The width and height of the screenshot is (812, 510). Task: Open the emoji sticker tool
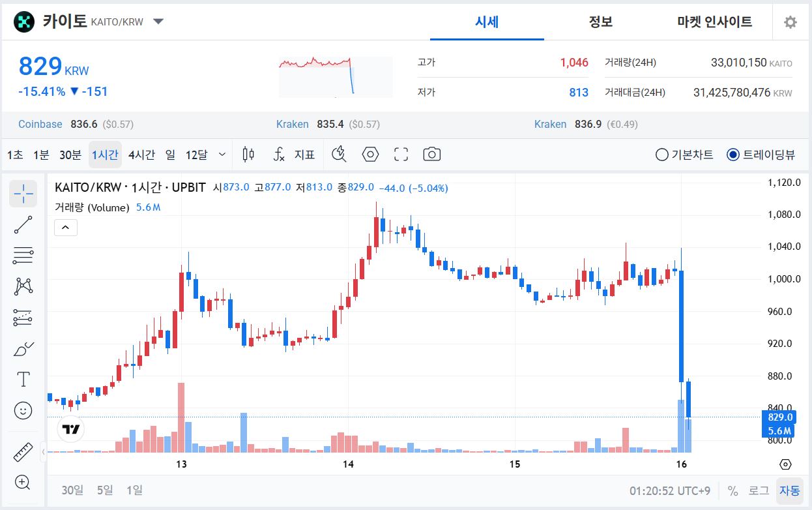(23, 410)
